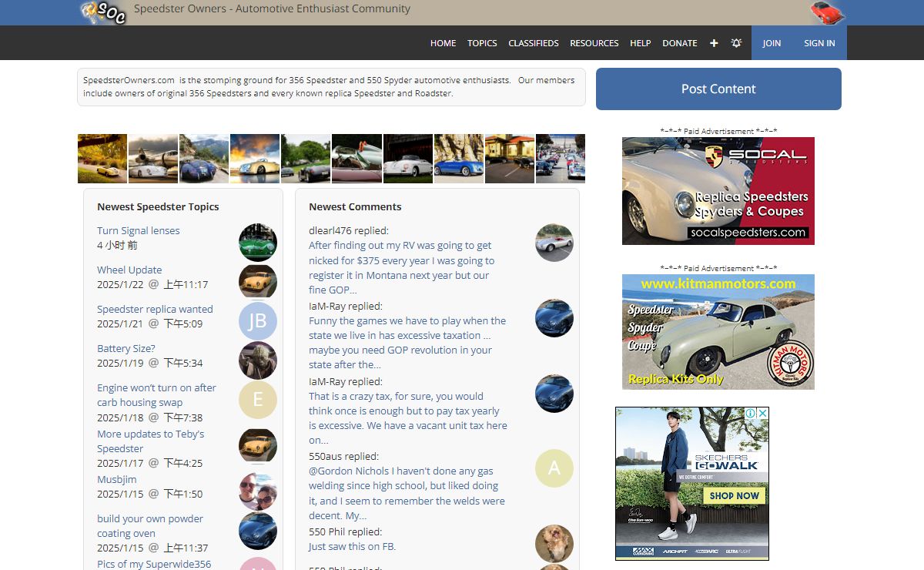
Task: Click the ad info icon on the Skechers ad
Action: tap(750, 414)
